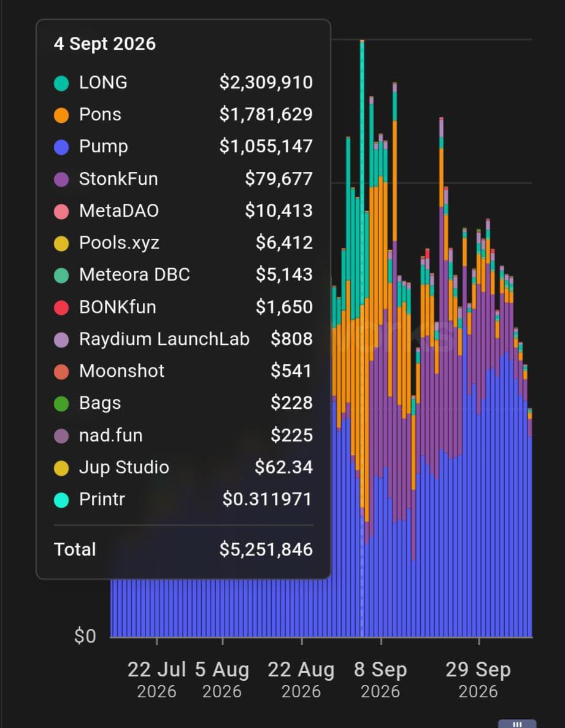The image size is (565, 728).
Task: Click the Jup Studio value $62.34
Action: pyautogui.click(x=284, y=468)
